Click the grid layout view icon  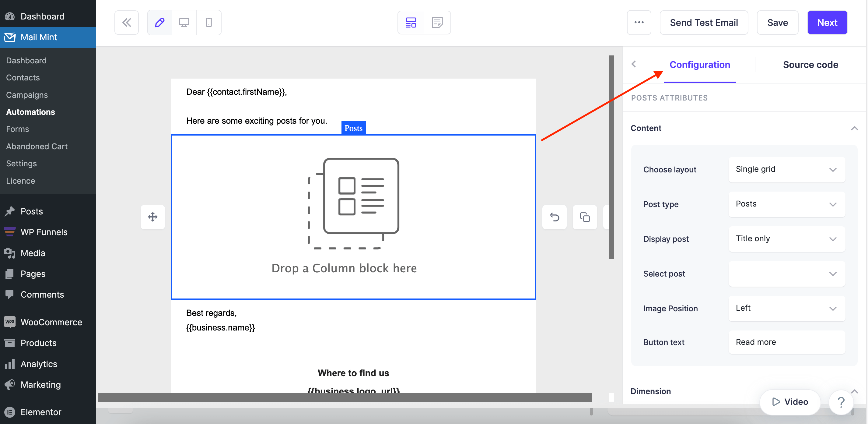pyautogui.click(x=411, y=22)
